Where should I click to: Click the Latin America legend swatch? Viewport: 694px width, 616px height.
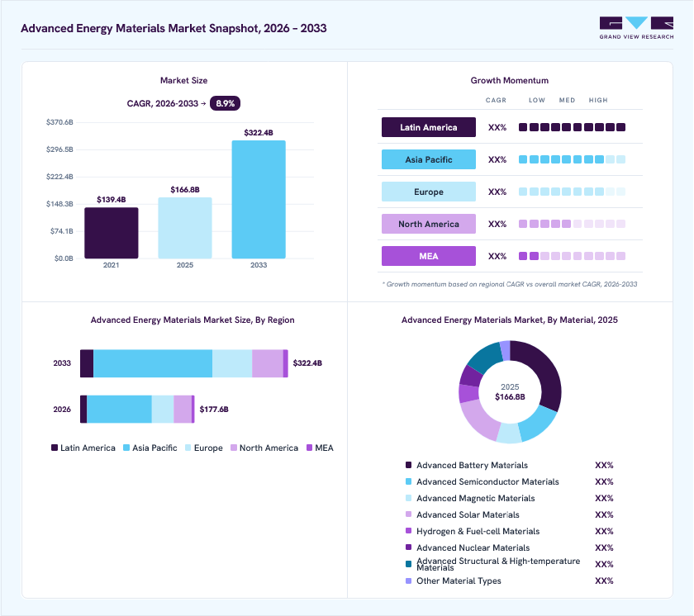[55, 448]
